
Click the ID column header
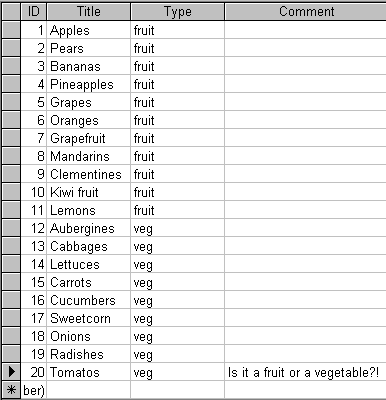(34, 11)
